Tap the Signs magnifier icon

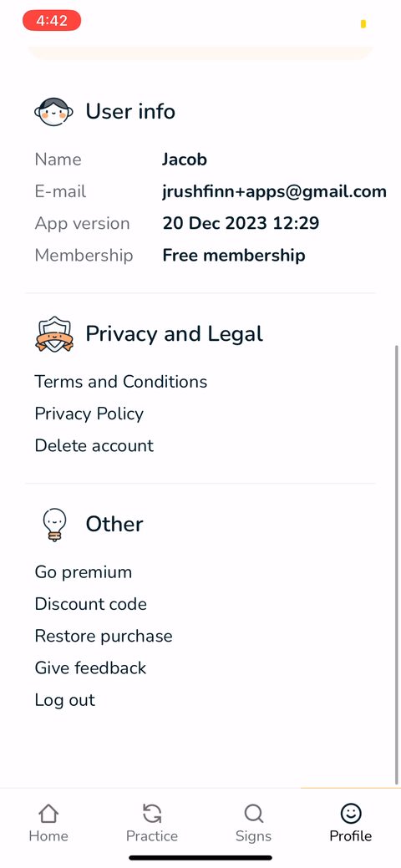[x=253, y=813]
